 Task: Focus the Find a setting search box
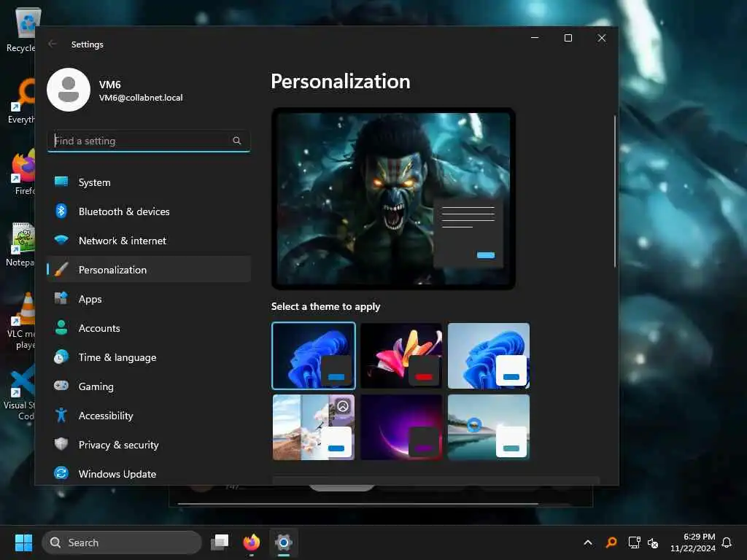pyautogui.click(x=149, y=141)
